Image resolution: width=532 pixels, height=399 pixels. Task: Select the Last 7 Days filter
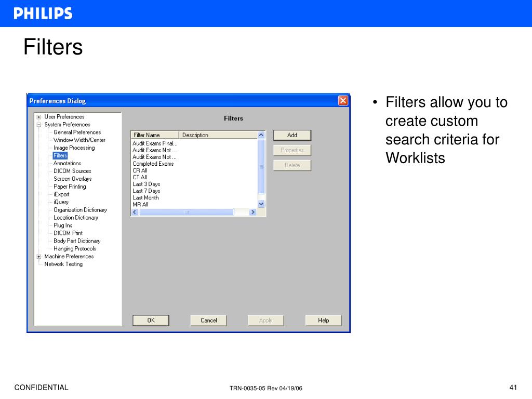click(x=146, y=191)
